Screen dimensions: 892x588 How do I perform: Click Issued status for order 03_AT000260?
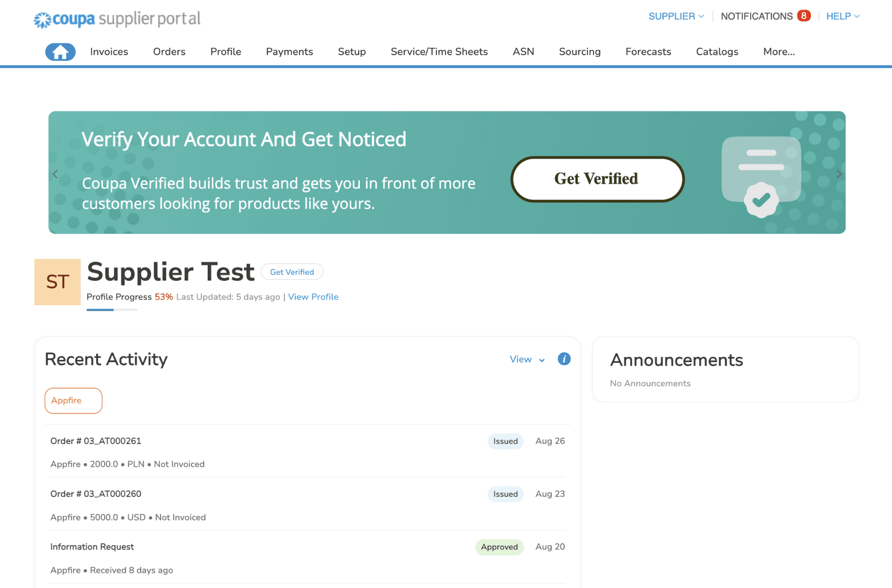[505, 495]
